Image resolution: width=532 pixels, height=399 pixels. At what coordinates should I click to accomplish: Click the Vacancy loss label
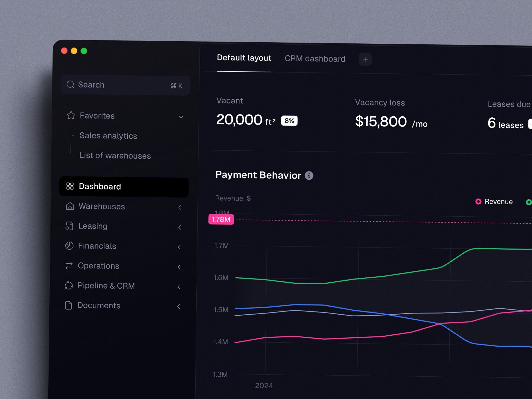pos(380,103)
